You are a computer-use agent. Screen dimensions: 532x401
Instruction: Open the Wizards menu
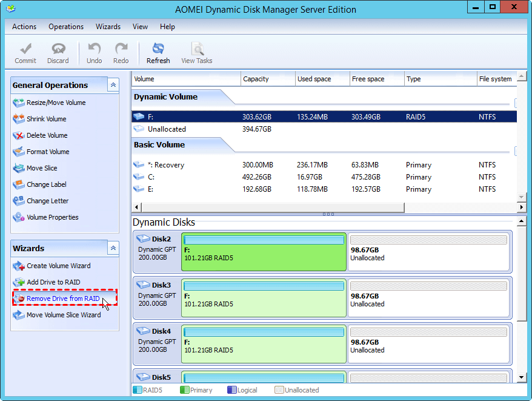click(x=108, y=27)
